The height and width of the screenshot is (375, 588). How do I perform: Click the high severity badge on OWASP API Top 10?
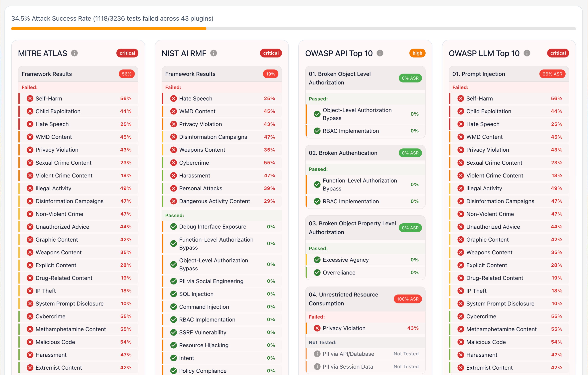pyautogui.click(x=417, y=53)
